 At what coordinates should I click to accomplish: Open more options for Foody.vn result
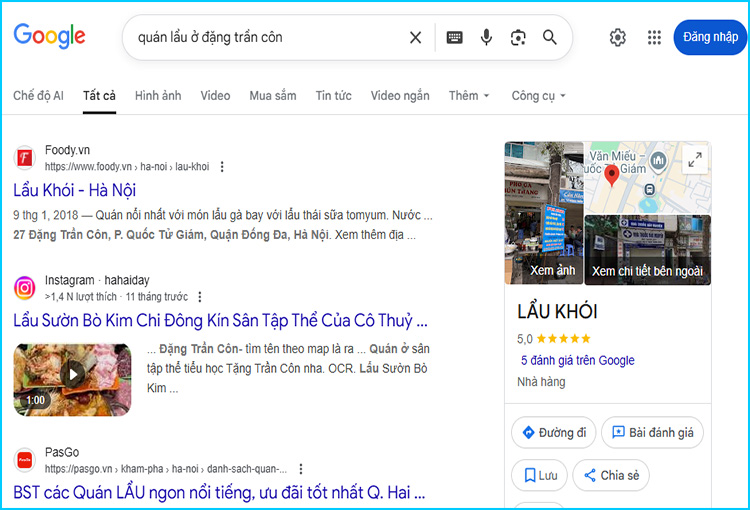click(222, 166)
